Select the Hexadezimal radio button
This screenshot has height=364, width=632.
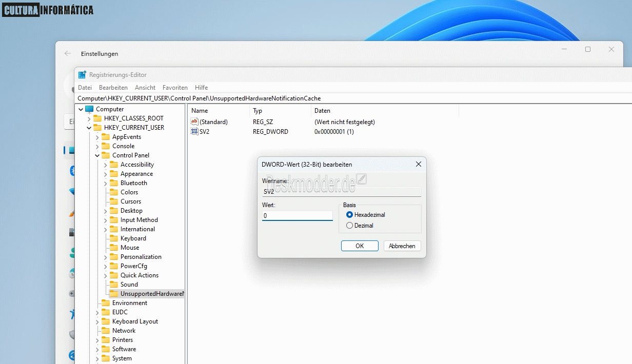point(350,215)
